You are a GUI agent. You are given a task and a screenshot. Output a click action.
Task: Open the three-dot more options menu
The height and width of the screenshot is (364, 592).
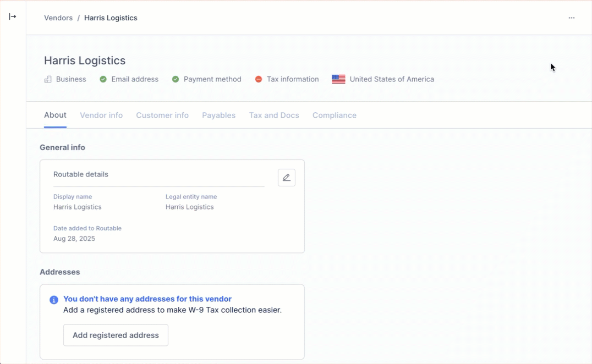[x=571, y=18]
